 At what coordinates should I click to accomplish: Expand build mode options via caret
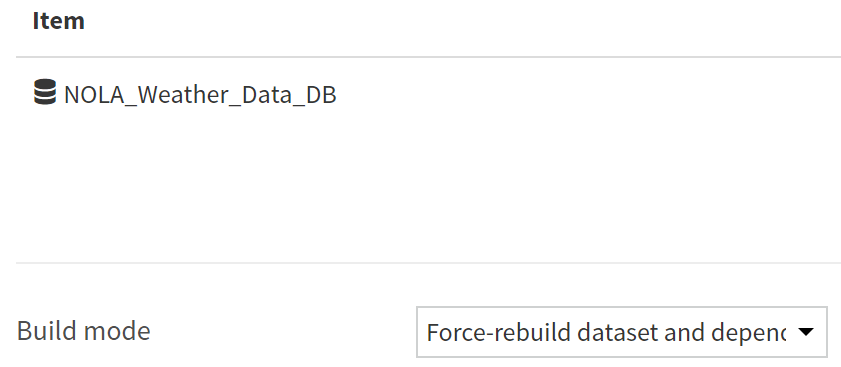click(x=806, y=332)
